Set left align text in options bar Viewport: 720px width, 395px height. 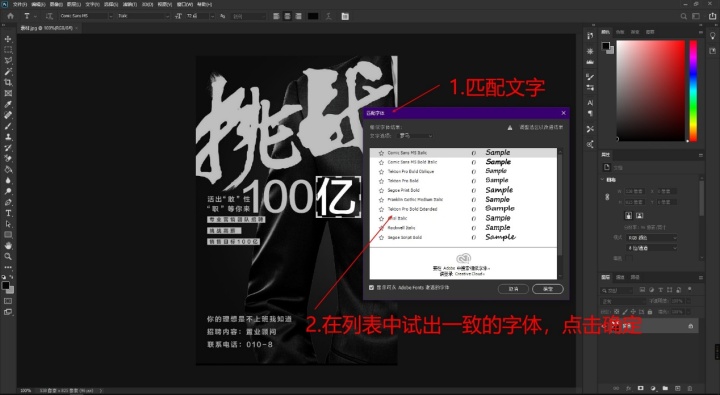pyautogui.click(x=276, y=16)
